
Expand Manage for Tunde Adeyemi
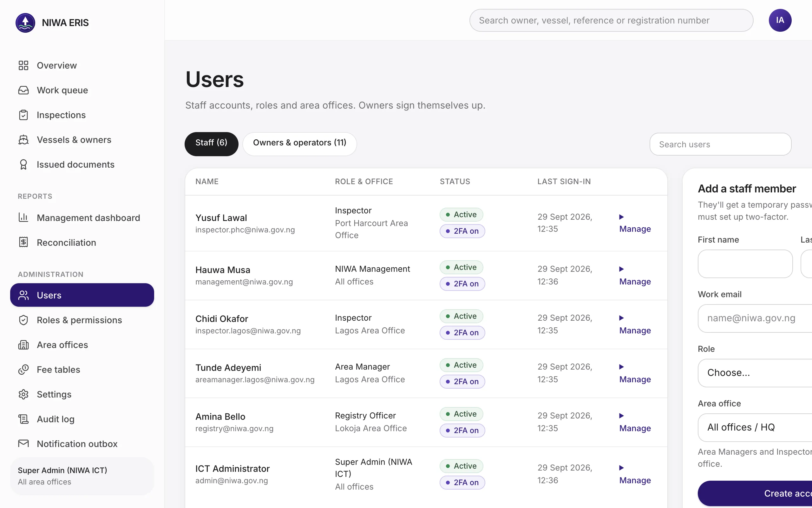click(x=635, y=374)
